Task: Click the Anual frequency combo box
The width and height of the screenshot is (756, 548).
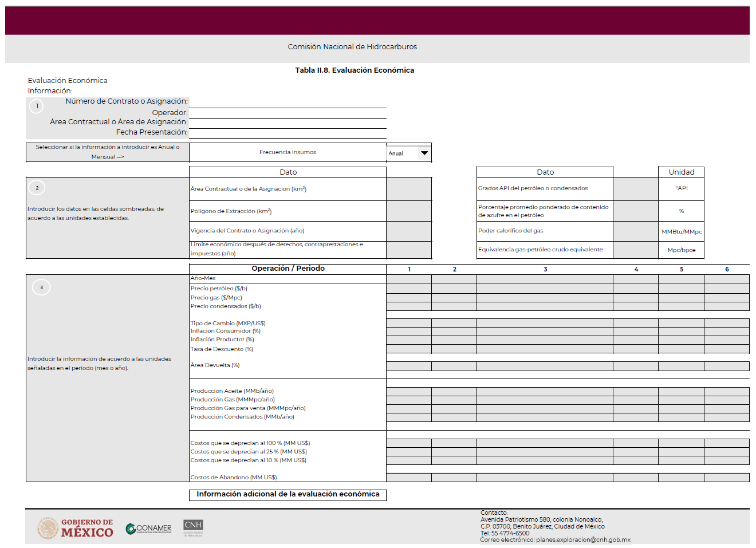Action: click(403, 153)
